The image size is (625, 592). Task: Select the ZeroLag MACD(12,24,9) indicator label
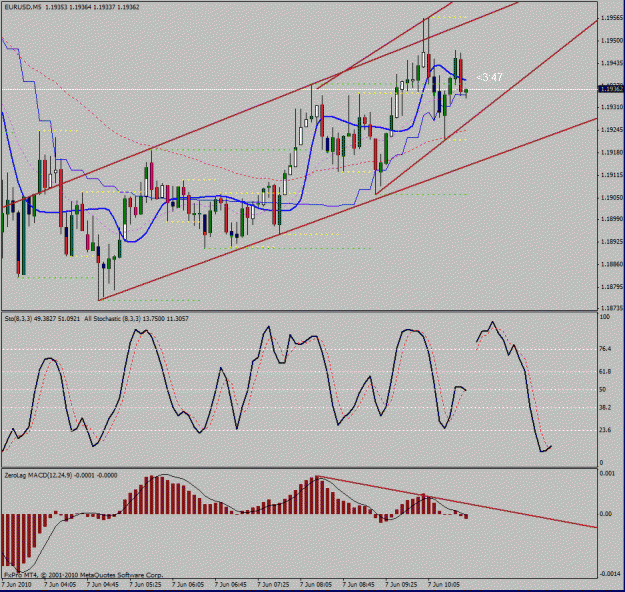61,475
